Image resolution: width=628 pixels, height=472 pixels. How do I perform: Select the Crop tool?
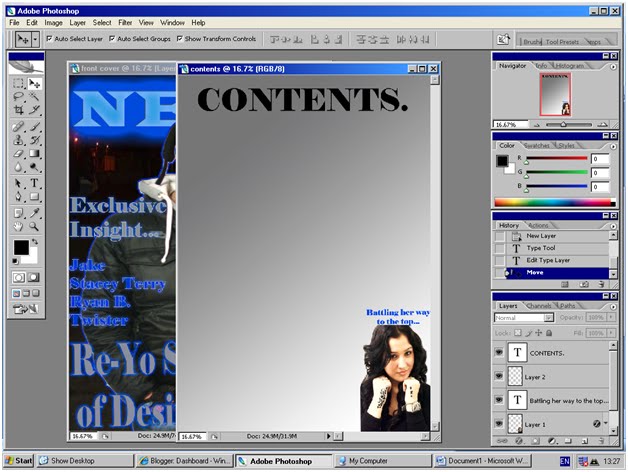(18, 109)
